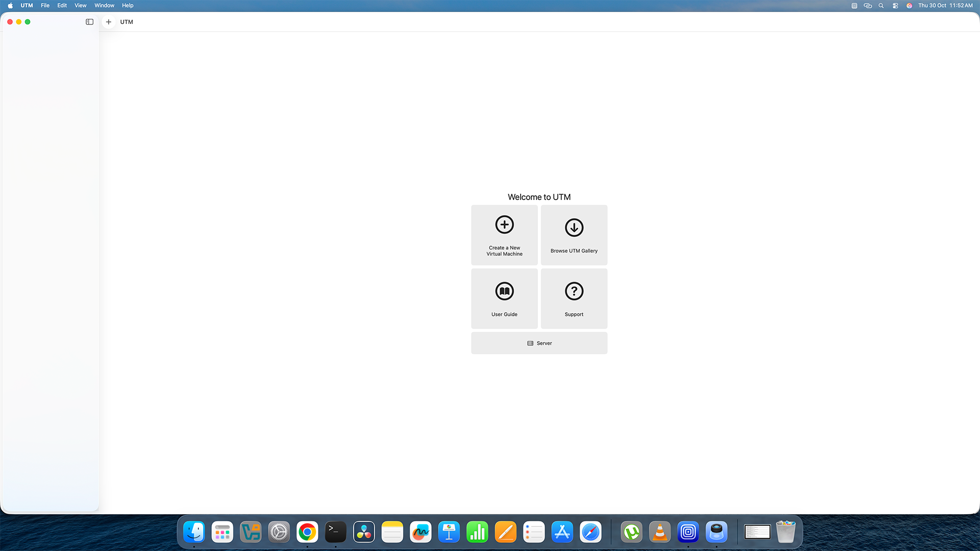Open the UTM User Guide
The image size is (980, 551).
[504, 298]
